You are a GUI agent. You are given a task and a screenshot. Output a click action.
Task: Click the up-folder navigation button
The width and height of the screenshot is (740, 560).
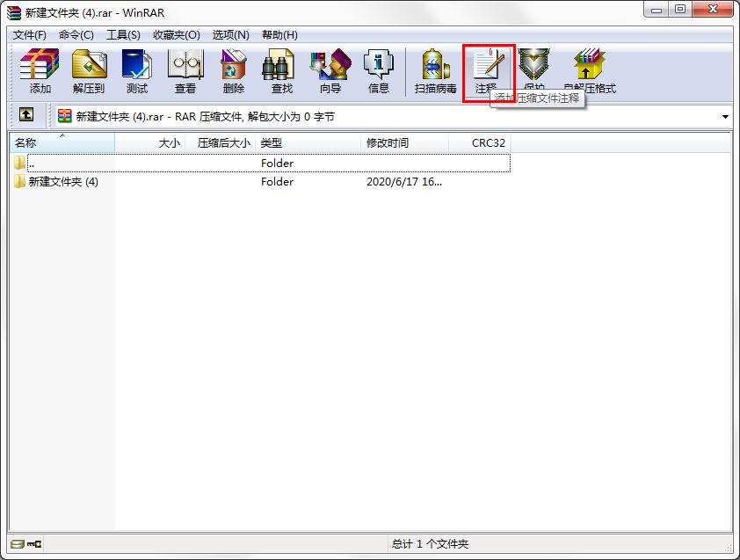[26, 115]
